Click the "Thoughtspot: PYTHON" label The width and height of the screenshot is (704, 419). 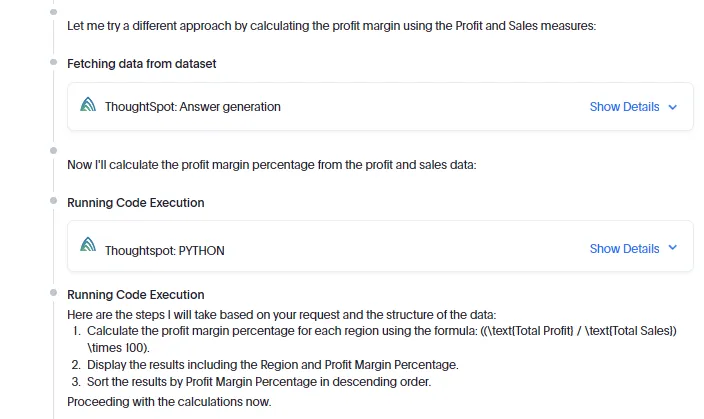164,250
